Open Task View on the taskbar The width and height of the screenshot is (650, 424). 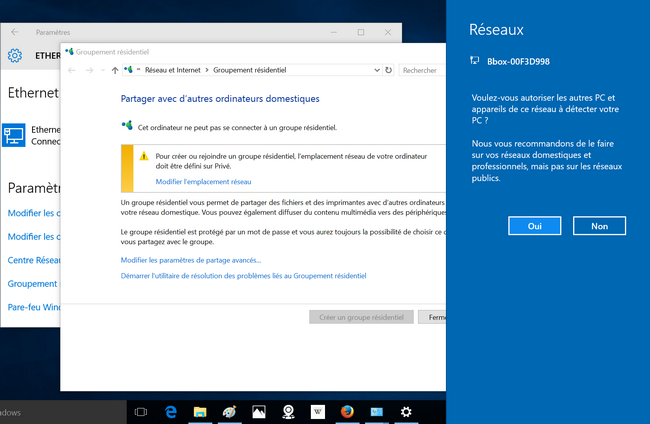coord(141,412)
